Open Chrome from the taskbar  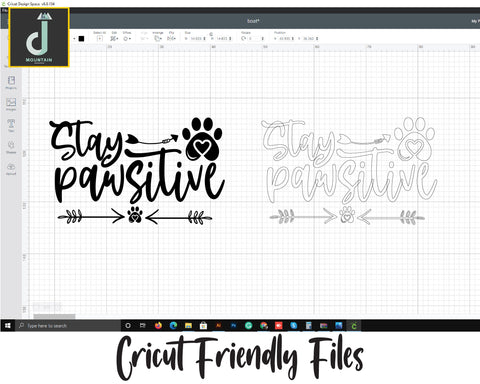pos(264,325)
